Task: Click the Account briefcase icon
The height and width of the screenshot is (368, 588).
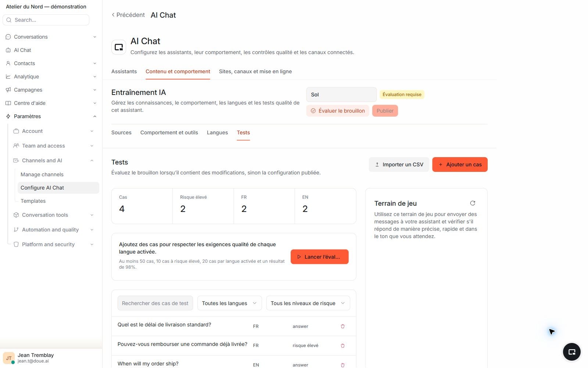Action: tap(16, 131)
